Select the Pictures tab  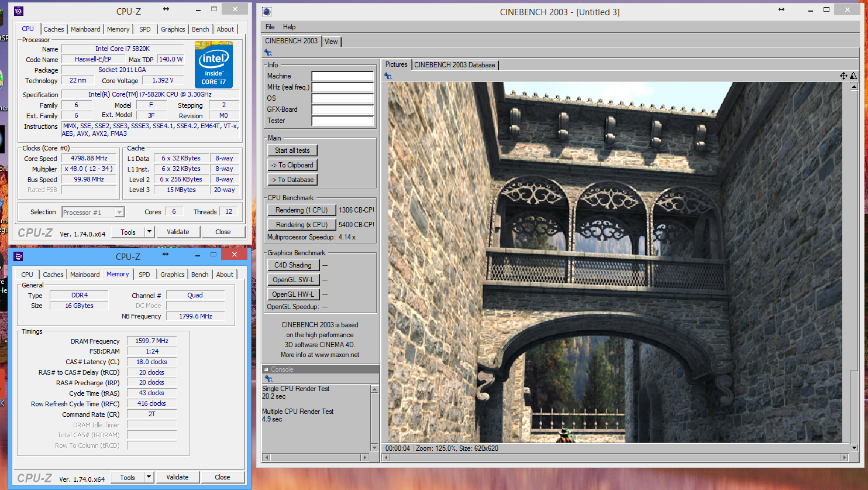[396, 64]
